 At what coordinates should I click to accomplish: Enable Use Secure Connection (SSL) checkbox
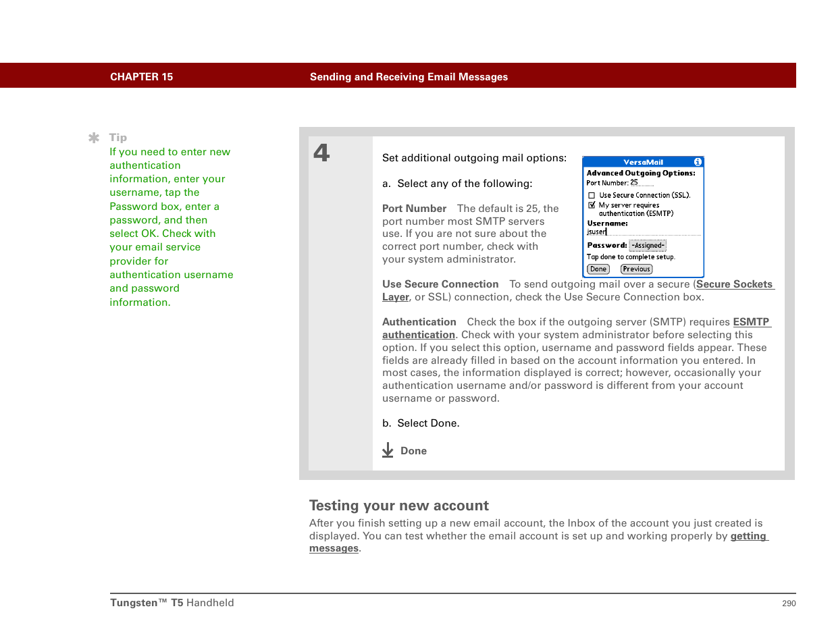[x=592, y=195]
